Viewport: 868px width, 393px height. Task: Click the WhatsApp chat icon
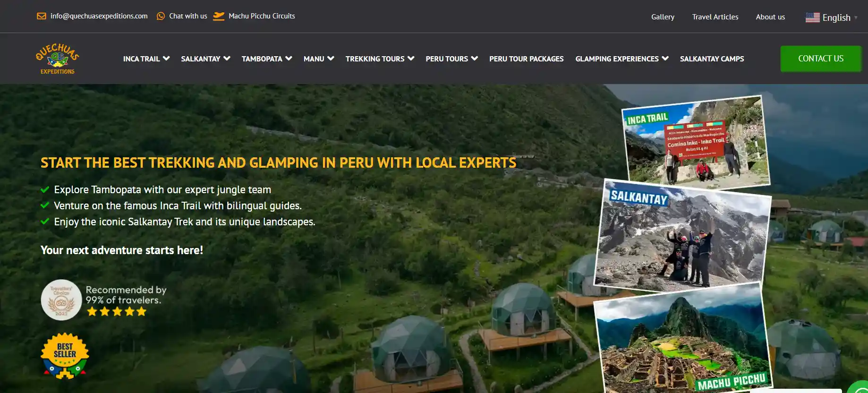coord(161,16)
